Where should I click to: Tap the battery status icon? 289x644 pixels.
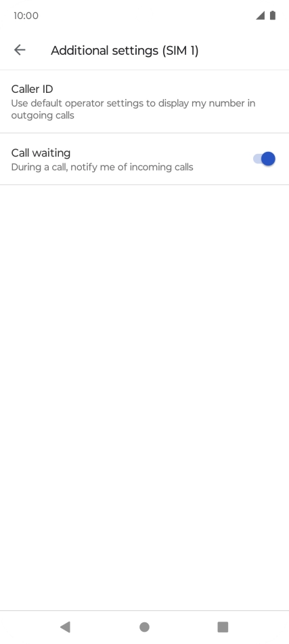pos(273,16)
